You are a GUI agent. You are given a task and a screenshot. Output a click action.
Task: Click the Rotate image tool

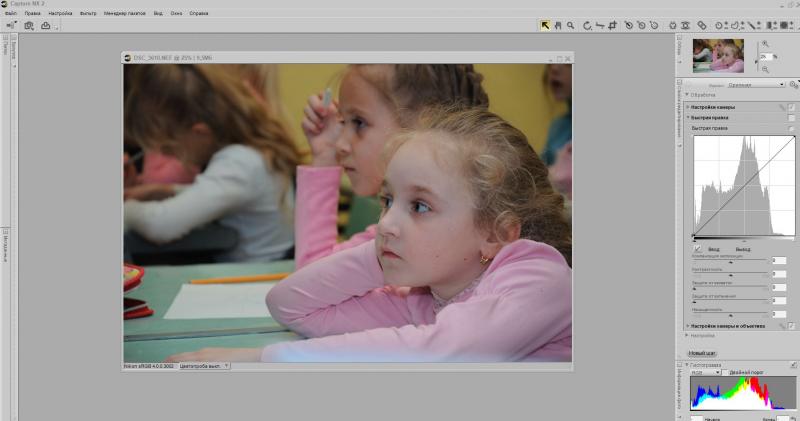pyautogui.click(x=587, y=25)
